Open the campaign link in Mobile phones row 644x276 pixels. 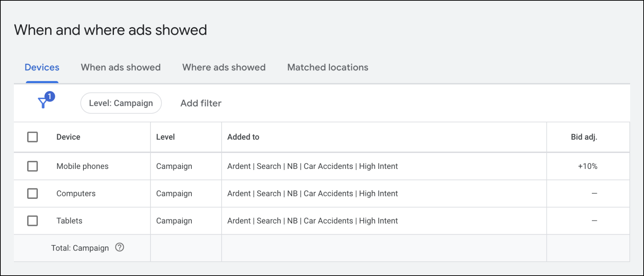coord(312,166)
